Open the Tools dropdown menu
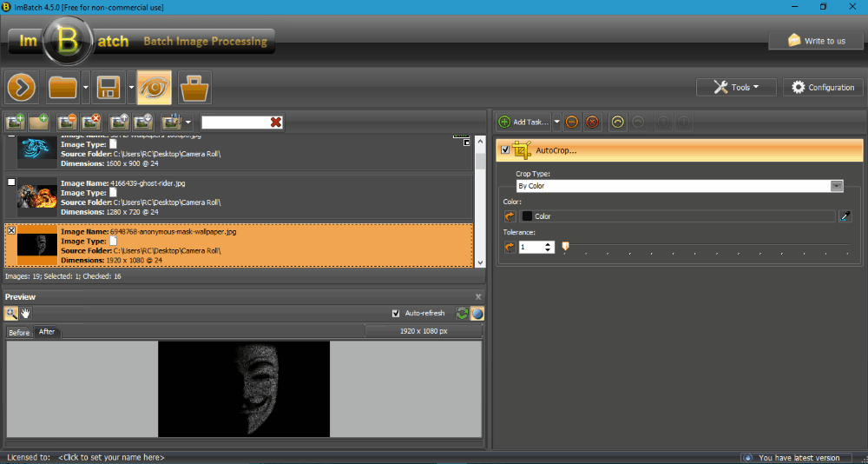Image resolution: width=868 pixels, height=464 pixels. [736, 87]
